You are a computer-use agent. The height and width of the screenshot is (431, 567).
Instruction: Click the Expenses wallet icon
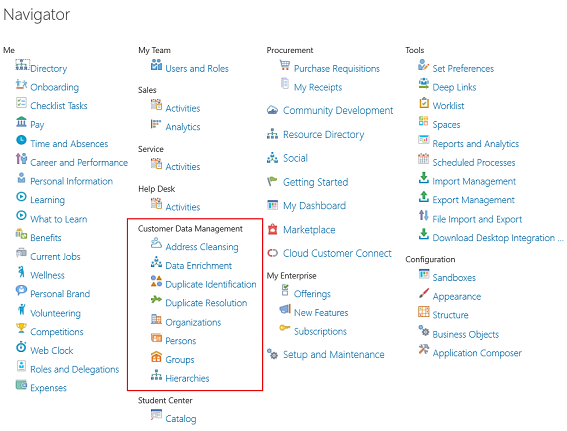[21, 384]
